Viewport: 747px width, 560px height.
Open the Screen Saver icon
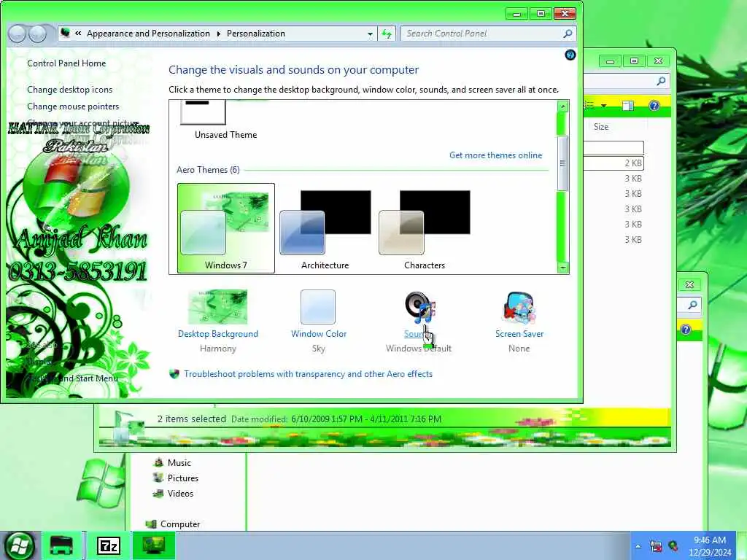(x=519, y=307)
